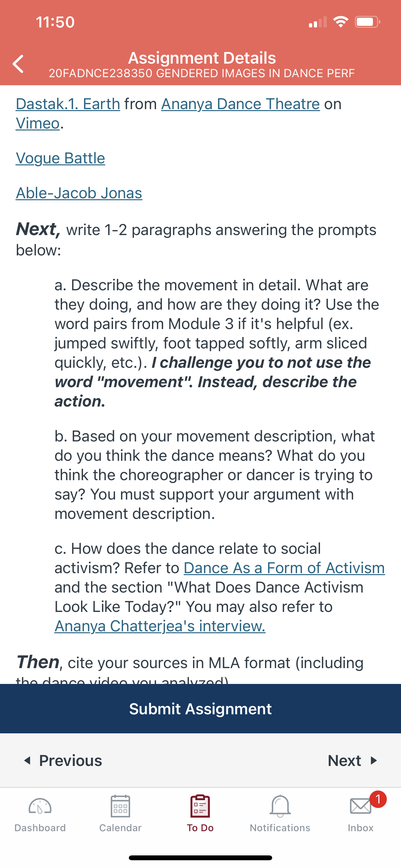
Task: Follow the Vimeo link
Action: [38, 123]
